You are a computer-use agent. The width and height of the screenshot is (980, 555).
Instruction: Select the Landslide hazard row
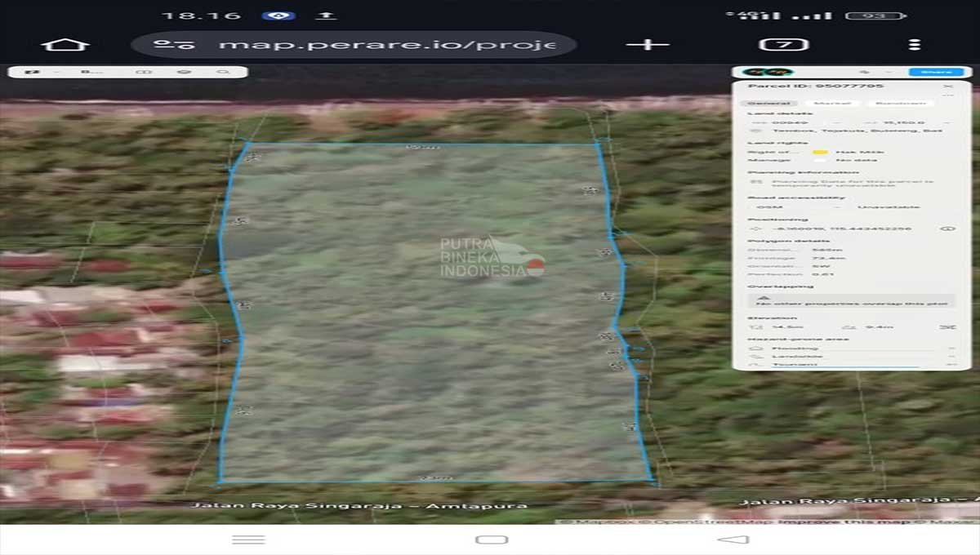852,357
